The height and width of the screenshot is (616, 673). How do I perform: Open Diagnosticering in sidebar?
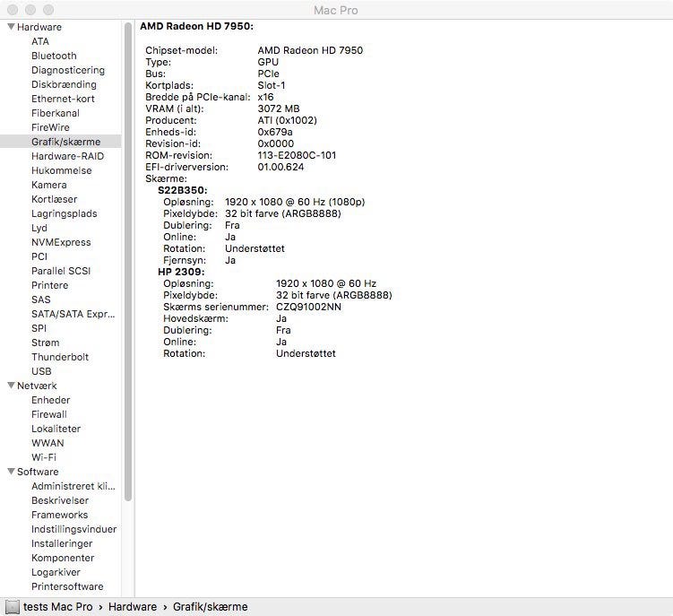68,70
